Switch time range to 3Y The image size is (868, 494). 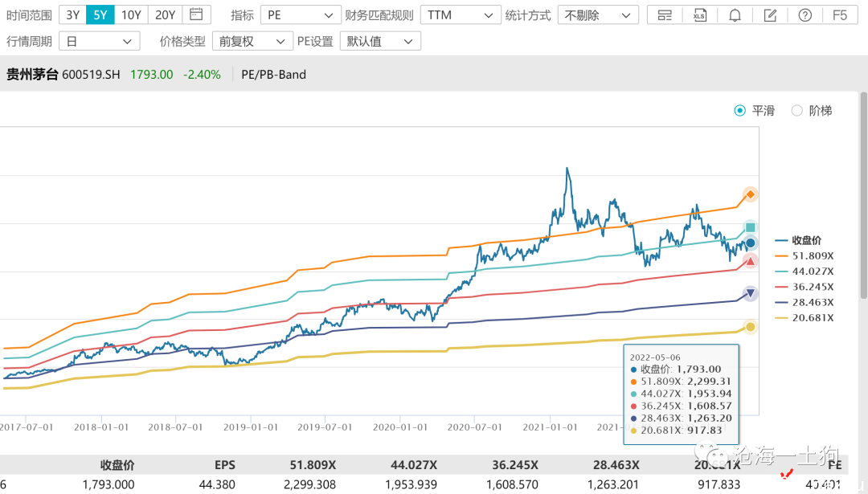(72, 15)
